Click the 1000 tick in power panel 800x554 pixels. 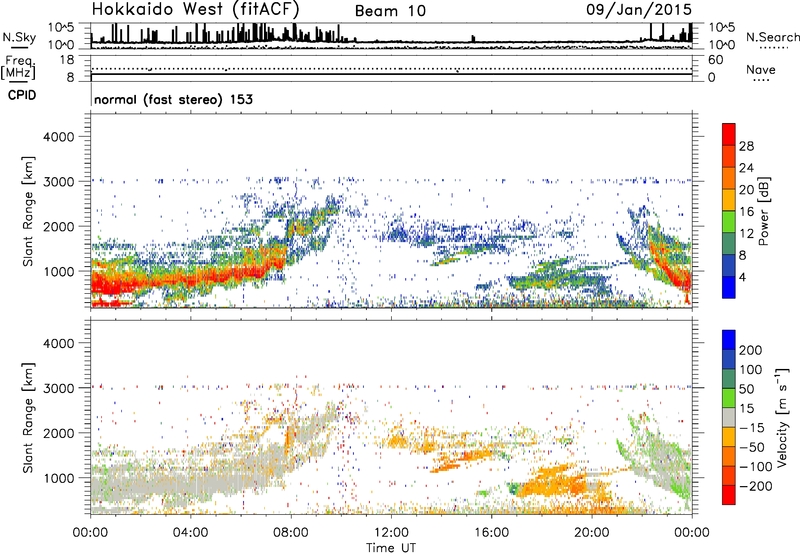[59, 271]
